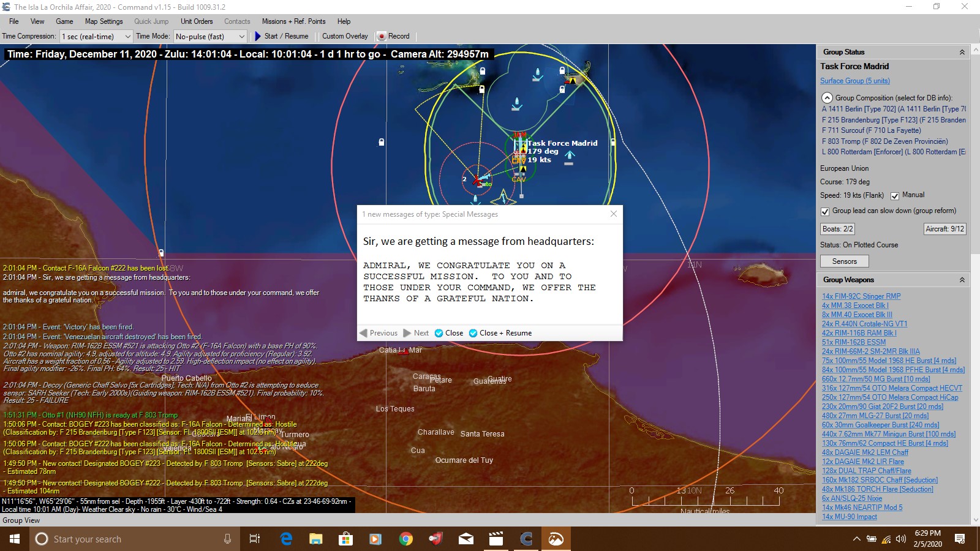Open the Map Settings menu
This screenshot has height=551, width=980.
[104, 21]
